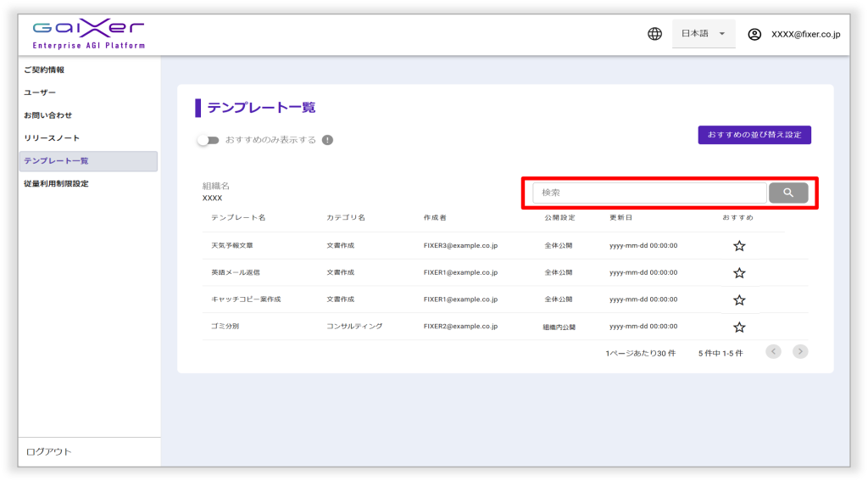Screen dimensions: 868x481
Task: Open the user account profile icon
Action: pos(754,35)
